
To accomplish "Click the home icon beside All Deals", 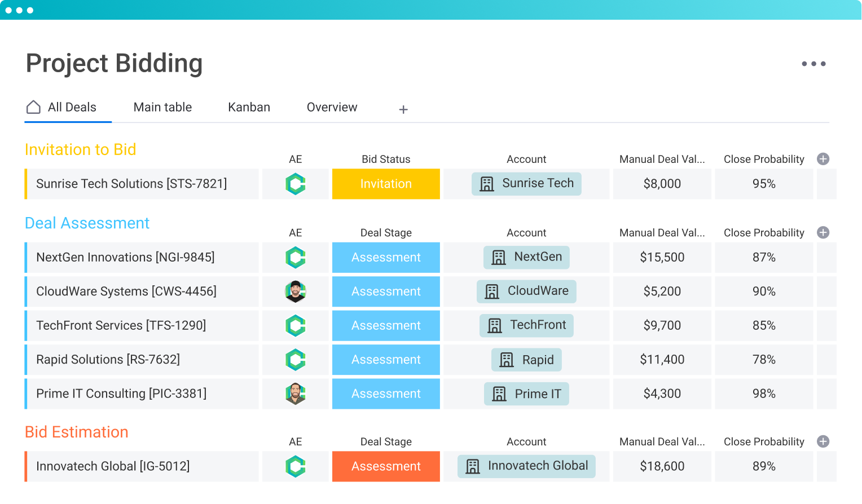I will click(34, 107).
